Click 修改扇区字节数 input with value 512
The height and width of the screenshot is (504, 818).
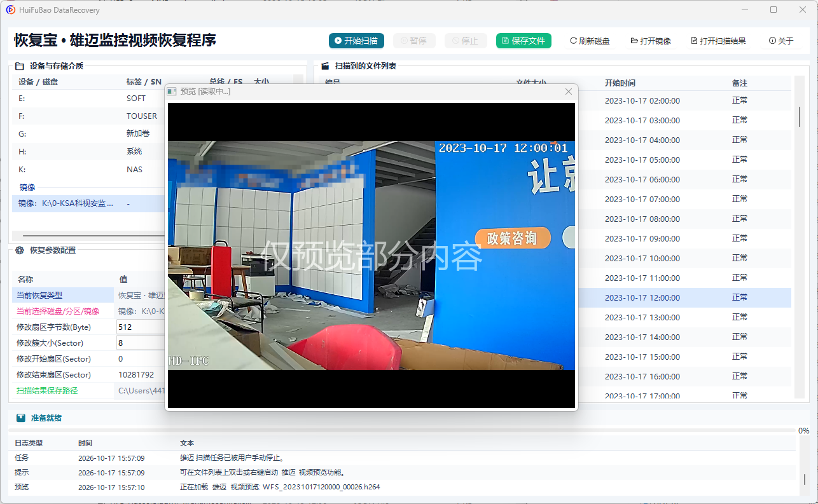point(141,327)
